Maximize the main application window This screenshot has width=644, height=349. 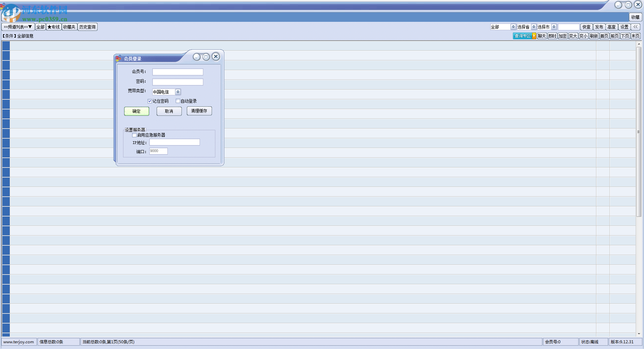point(628,5)
